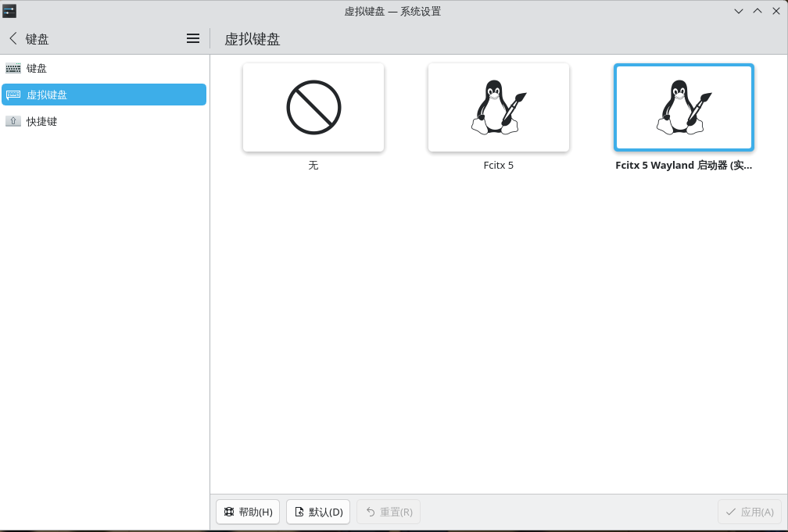Click the 应用(A) apply button
Screen dimensions: 788x532
[750, 512]
